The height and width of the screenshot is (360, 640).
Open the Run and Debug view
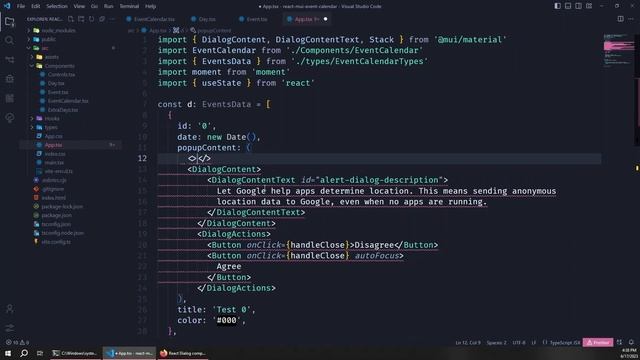click(x=9, y=78)
